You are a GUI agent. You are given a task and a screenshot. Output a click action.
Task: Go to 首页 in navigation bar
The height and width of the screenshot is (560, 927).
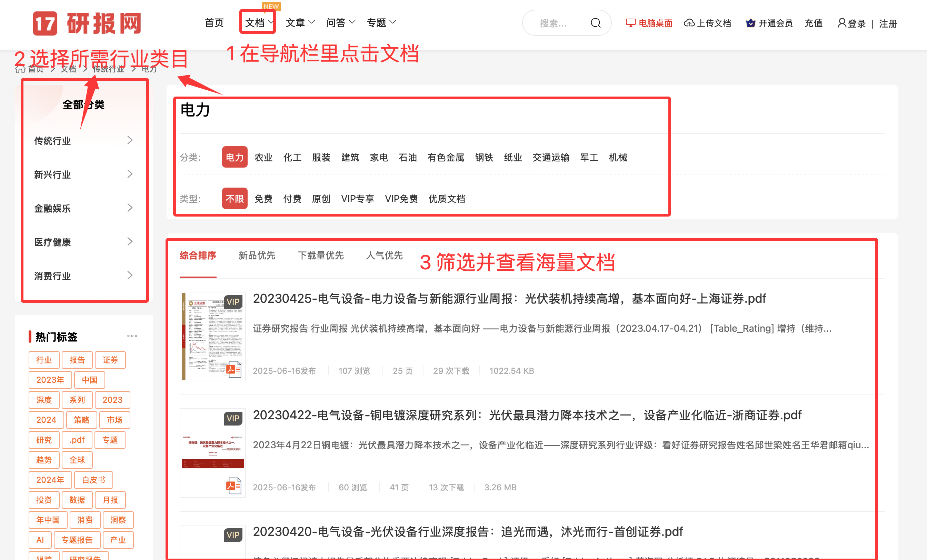pyautogui.click(x=214, y=22)
